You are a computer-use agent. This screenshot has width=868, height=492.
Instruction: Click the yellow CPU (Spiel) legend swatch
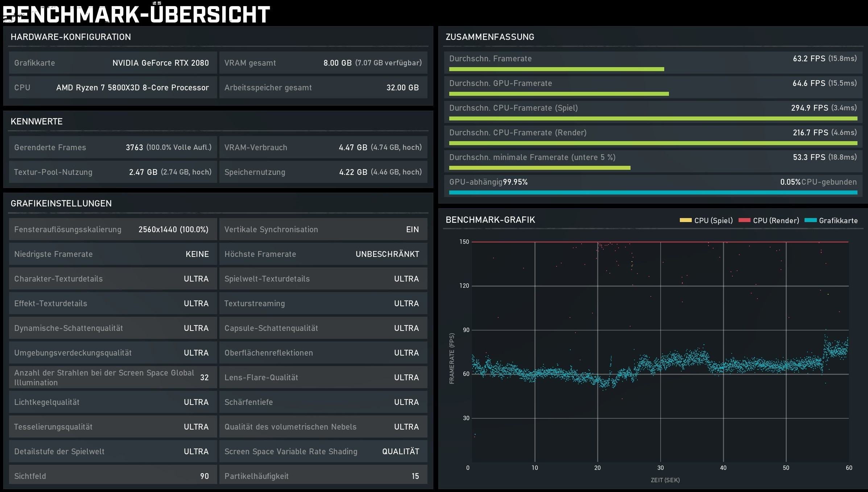click(685, 220)
